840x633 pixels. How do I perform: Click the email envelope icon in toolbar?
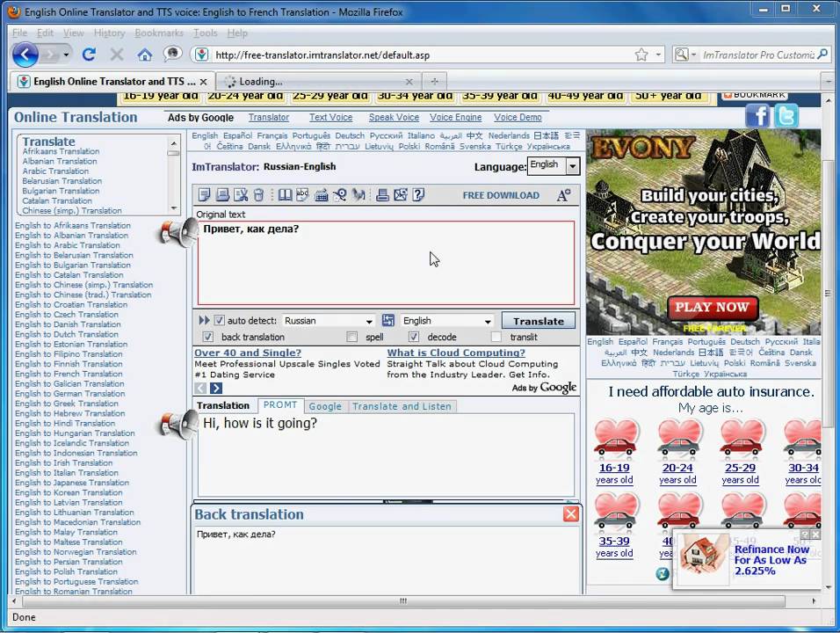coord(401,194)
